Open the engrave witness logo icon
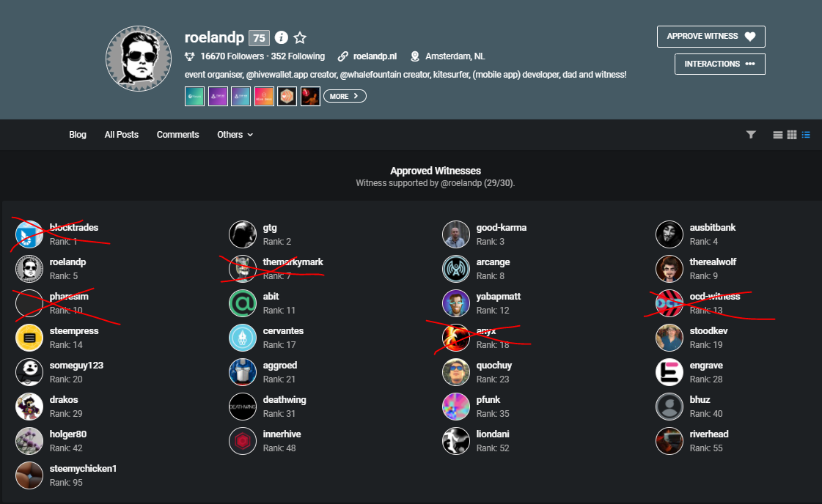 669,372
